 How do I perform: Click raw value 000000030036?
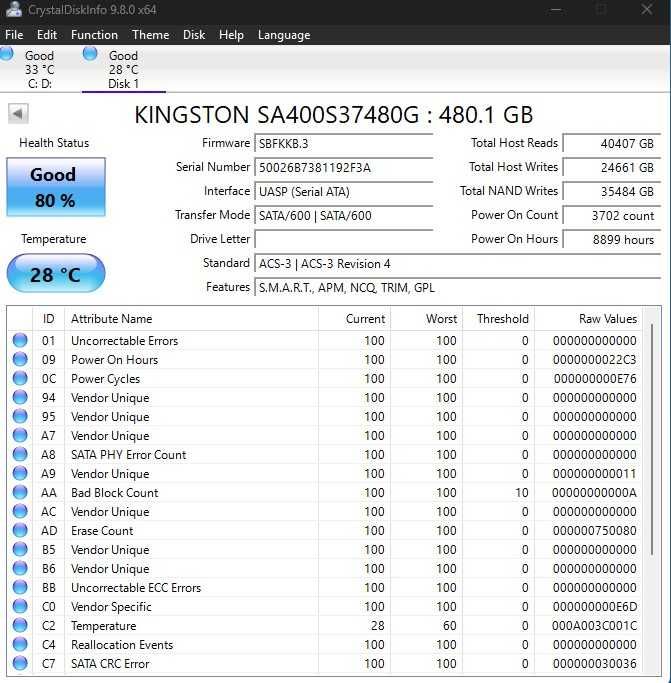[594, 663]
